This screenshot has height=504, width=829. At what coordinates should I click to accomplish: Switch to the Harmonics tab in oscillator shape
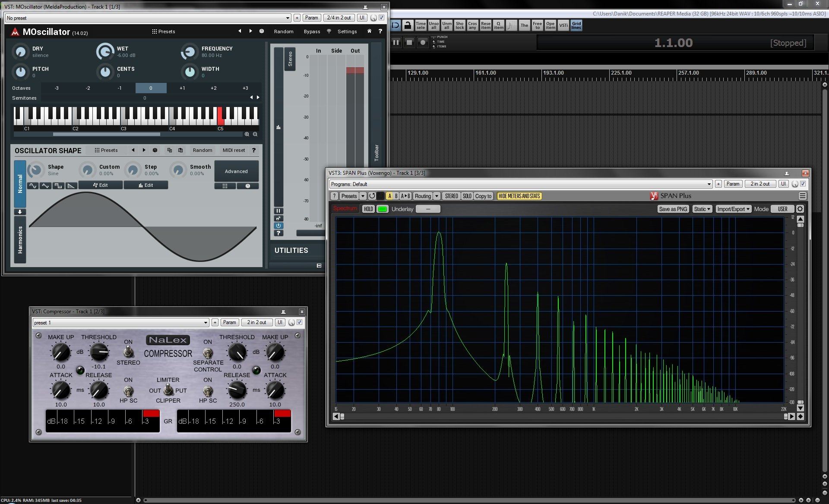point(20,240)
